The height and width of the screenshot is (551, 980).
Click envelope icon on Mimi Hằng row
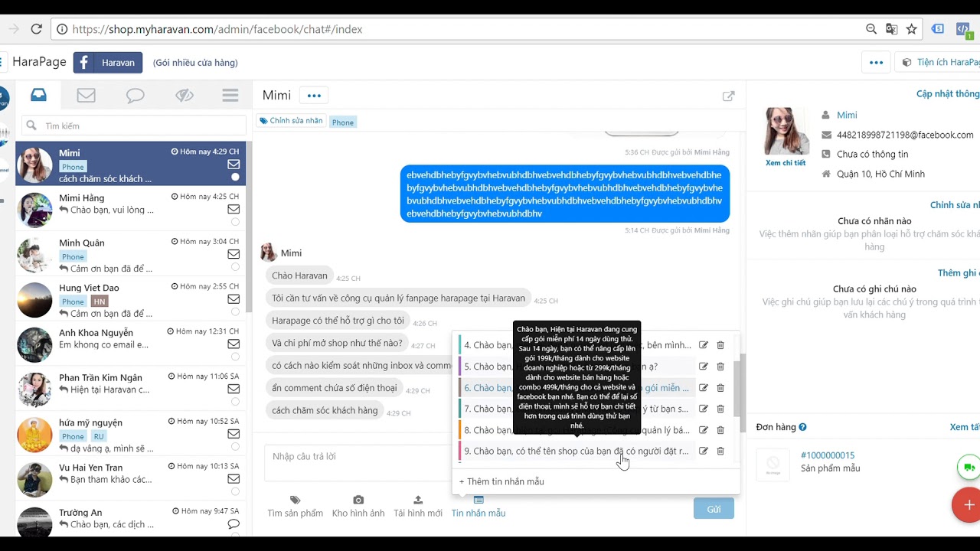pyautogui.click(x=234, y=209)
